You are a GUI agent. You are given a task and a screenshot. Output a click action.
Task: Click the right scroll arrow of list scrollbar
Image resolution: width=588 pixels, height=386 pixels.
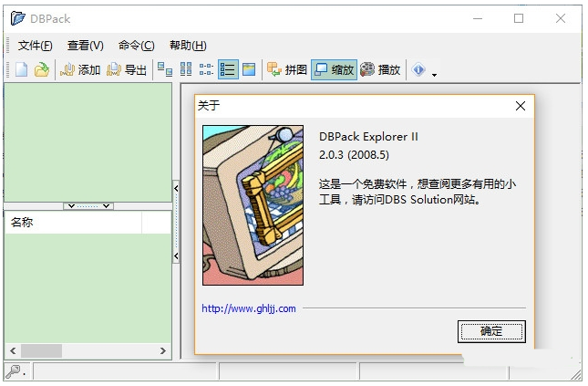point(163,350)
